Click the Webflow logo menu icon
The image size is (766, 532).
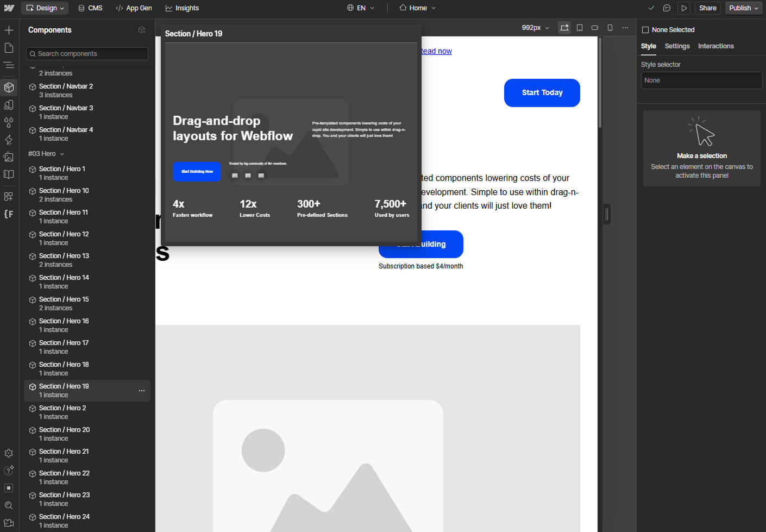pos(9,8)
